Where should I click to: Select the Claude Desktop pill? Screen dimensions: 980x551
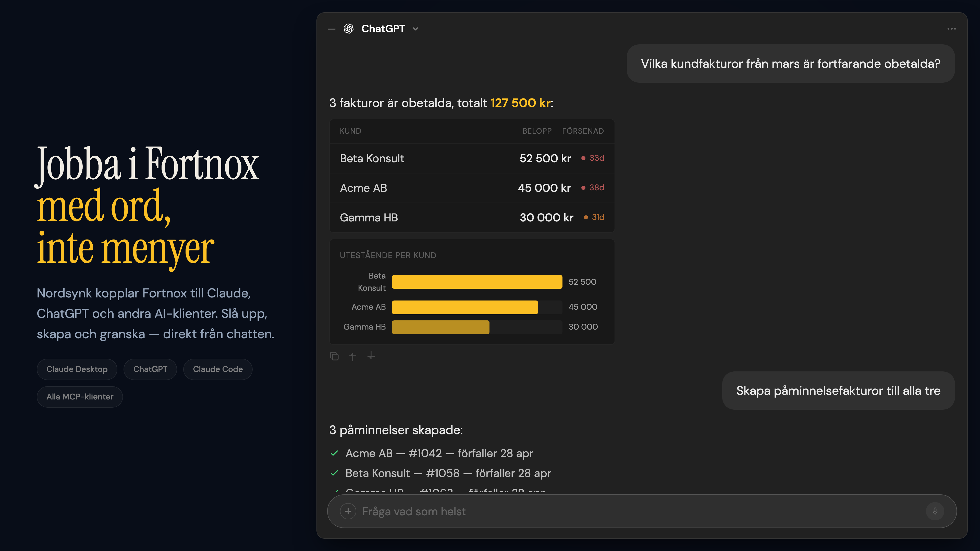point(77,369)
